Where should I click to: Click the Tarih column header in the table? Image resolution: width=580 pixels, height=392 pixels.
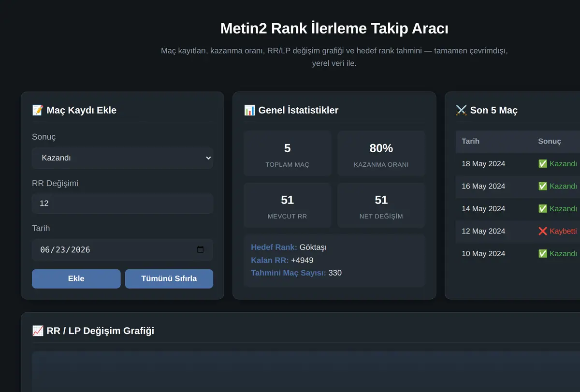pos(470,141)
